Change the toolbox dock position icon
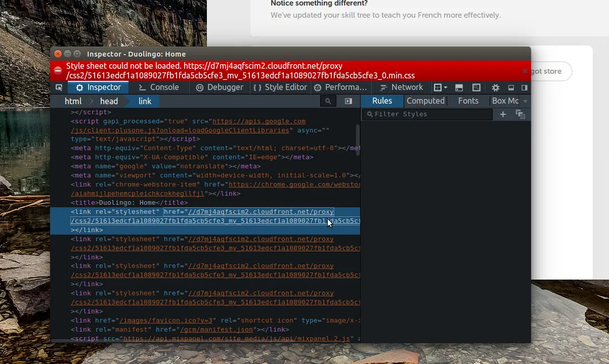Screen dimensions: 609x364 click(x=511, y=87)
